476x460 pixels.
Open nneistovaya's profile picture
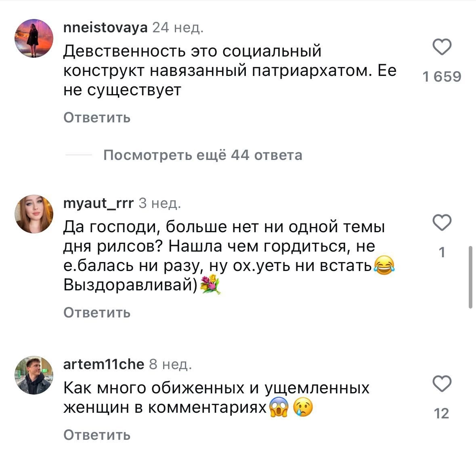point(34,38)
